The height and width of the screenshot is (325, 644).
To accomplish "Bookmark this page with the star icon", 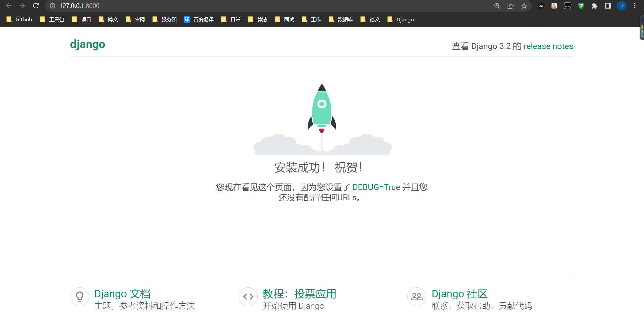I will [x=524, y=6].
